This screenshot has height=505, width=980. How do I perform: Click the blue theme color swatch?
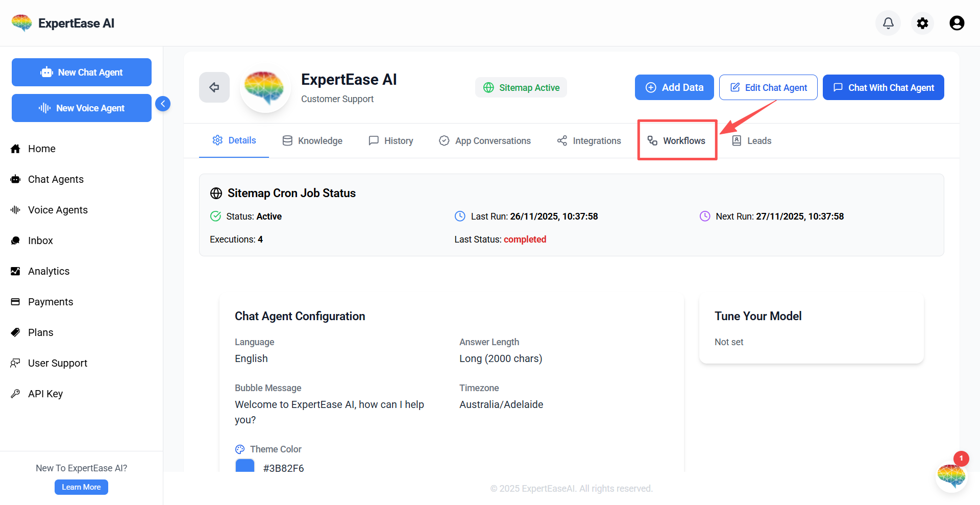click(x=245, y=466)
